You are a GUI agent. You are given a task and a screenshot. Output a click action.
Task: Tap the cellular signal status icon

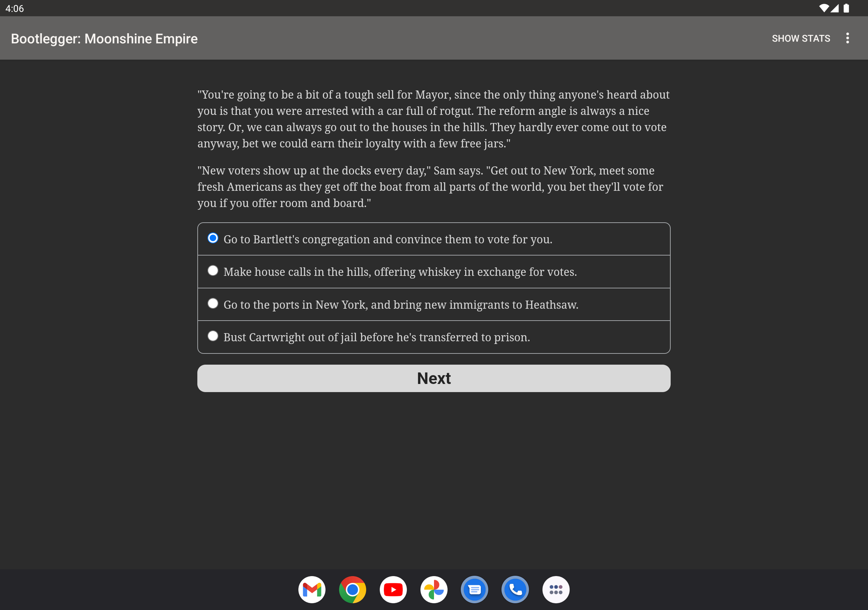pos(834,8)
